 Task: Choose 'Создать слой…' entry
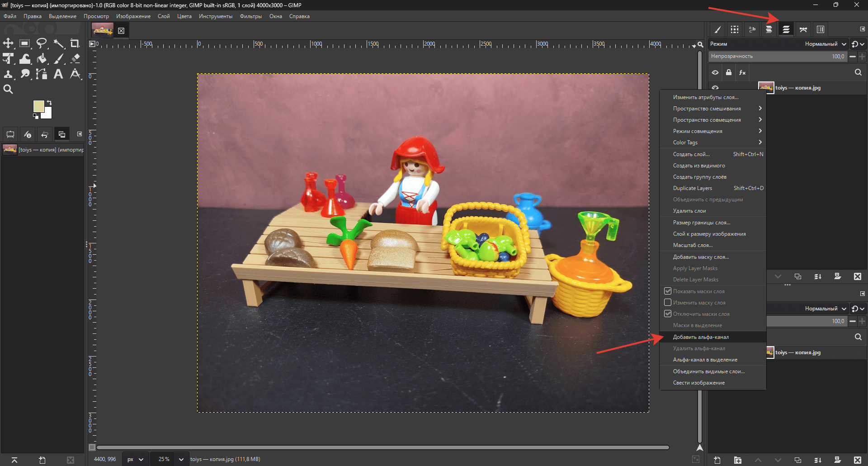(x=713, y=154)
